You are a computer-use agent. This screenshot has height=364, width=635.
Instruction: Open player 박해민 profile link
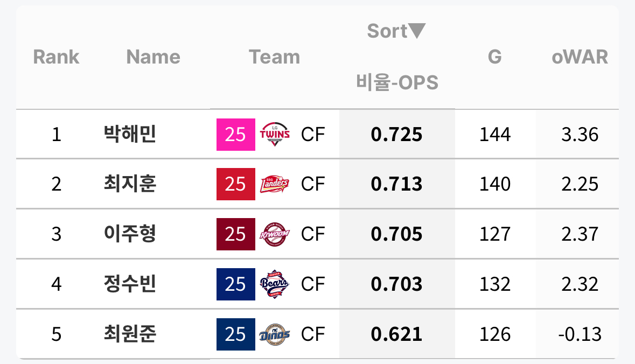coord(130,134)
